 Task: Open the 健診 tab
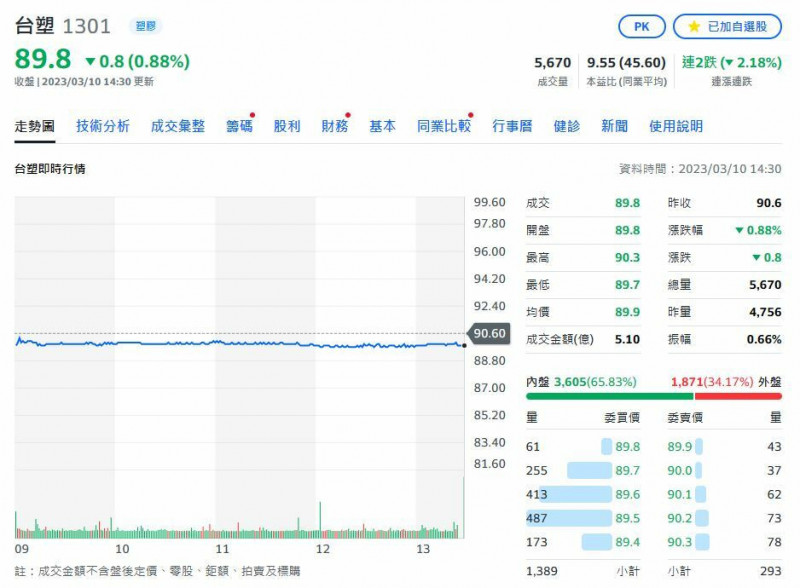pyautogui.click(x=567, y=126)
